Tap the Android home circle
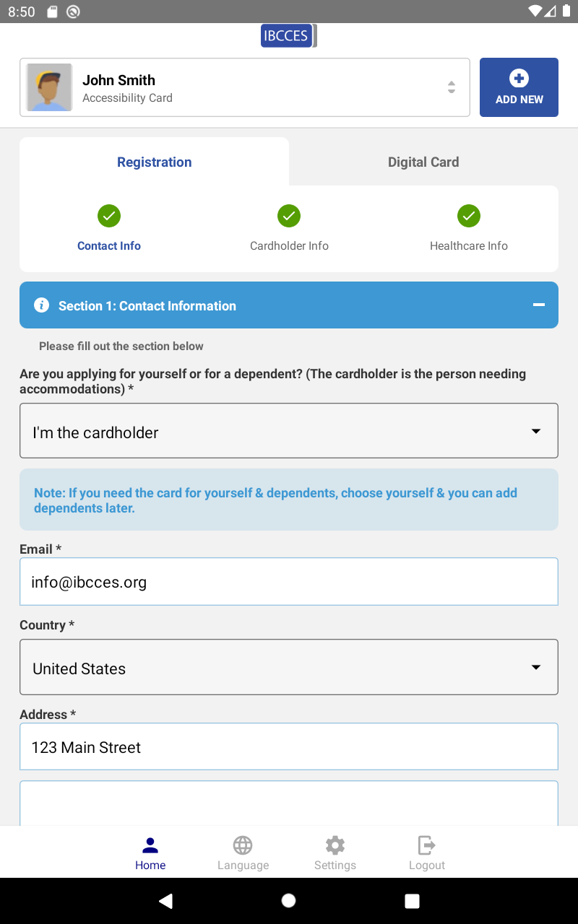The width and height of the screenshot is (578, 924). 288,900
